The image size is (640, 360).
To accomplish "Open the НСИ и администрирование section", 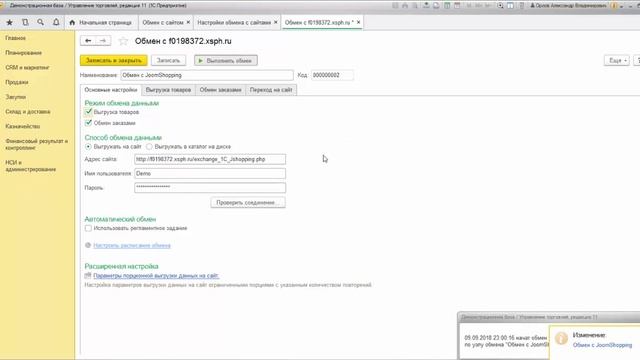I will [31, 166].
